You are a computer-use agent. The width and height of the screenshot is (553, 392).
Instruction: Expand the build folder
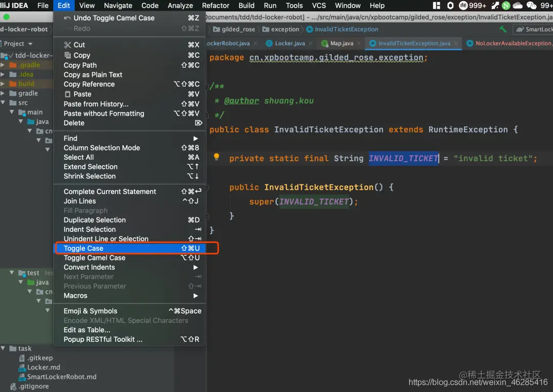click(3, 83)
